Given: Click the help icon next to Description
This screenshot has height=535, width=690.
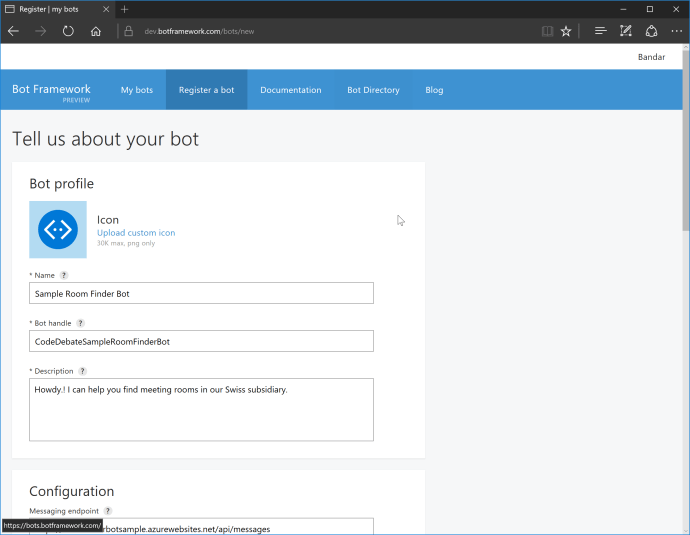Looking at the screenshot, I should click(83, 371).
